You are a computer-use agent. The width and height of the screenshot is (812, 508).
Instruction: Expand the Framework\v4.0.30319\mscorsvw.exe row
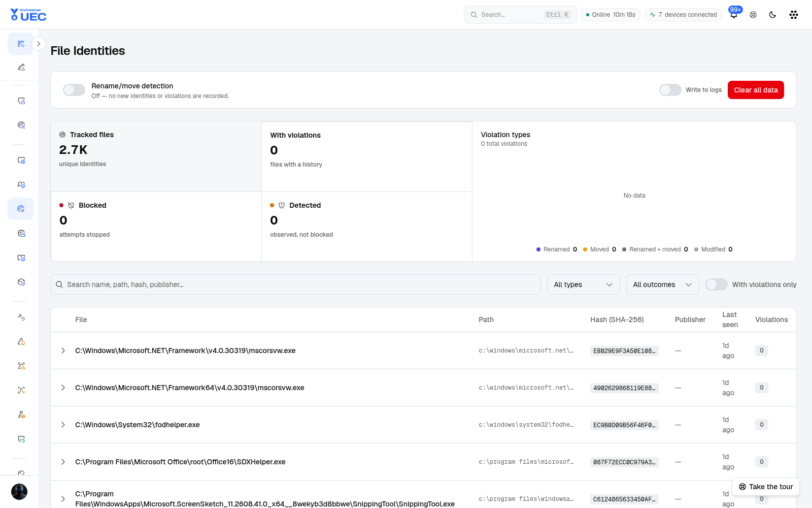[63, 351]
